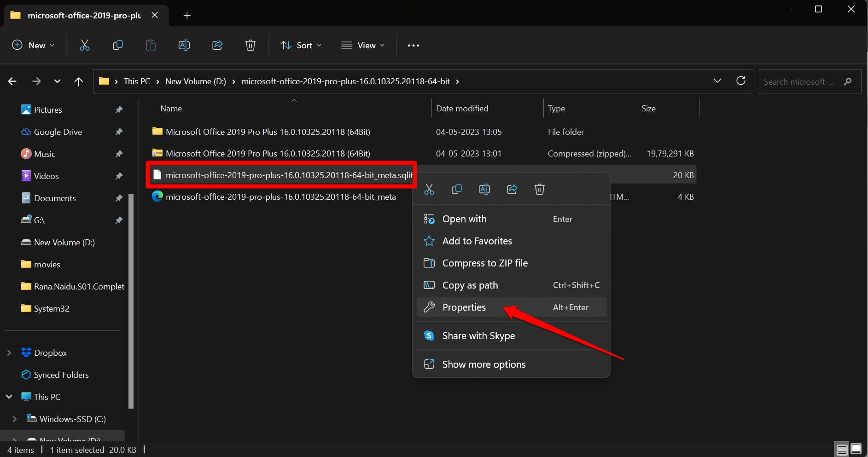Click the Cut icon in the top toolbar
This screenshot has height=457, width=868.
[84, 45]
